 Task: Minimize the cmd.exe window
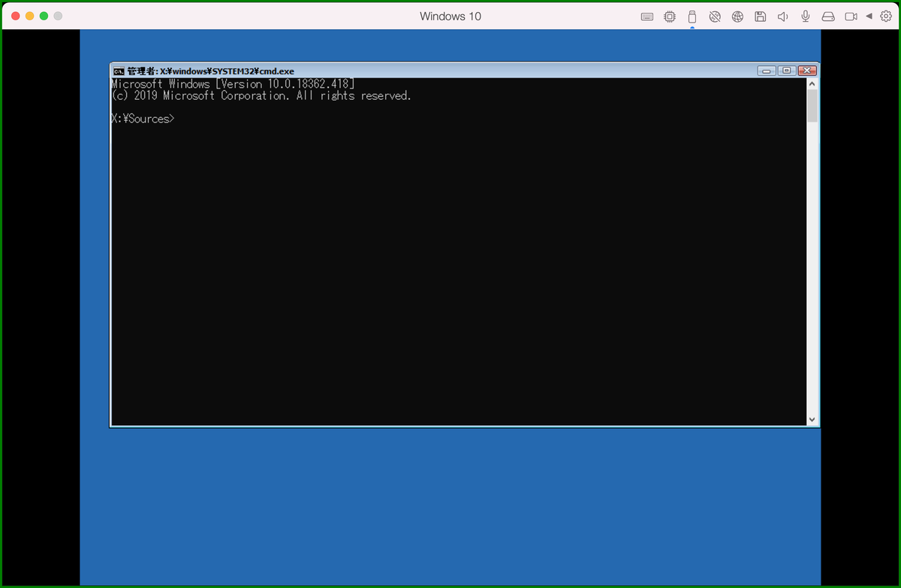767,71
